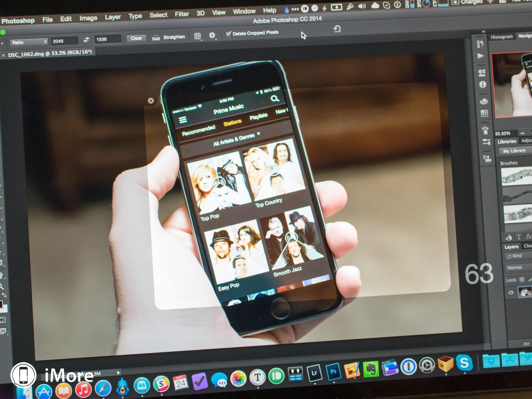532x399 pixels.
Task: Switch to the Libraries tab
Action: coord(507,141)
